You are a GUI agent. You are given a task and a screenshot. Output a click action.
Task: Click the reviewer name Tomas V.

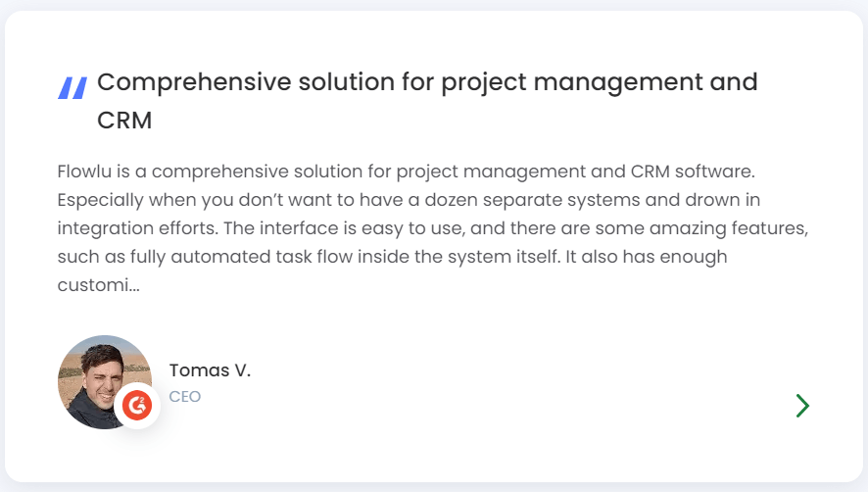click(210, 370)
